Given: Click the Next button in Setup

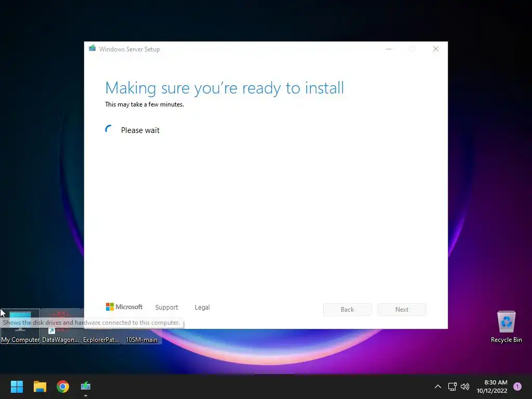Looking at the screenshot, I should (402, 310).
